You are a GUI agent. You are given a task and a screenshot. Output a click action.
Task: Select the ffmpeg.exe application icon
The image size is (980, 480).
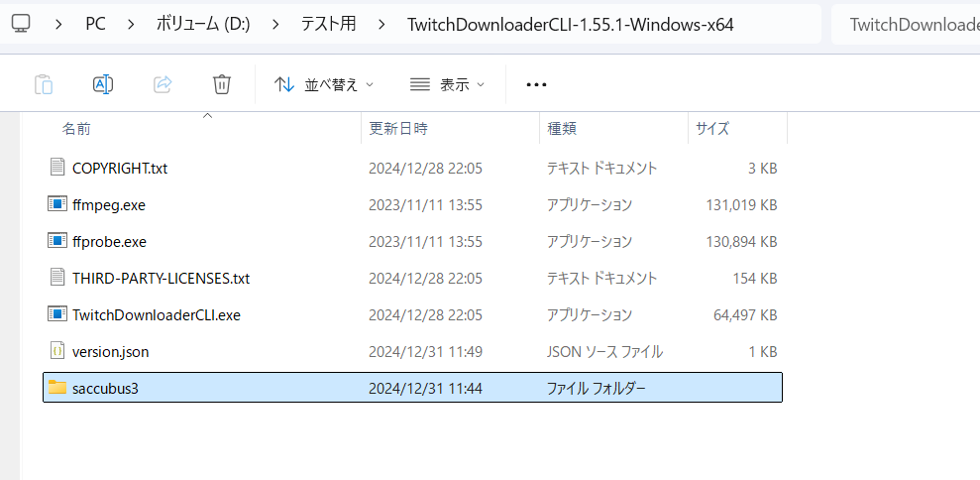pos(57,204)
